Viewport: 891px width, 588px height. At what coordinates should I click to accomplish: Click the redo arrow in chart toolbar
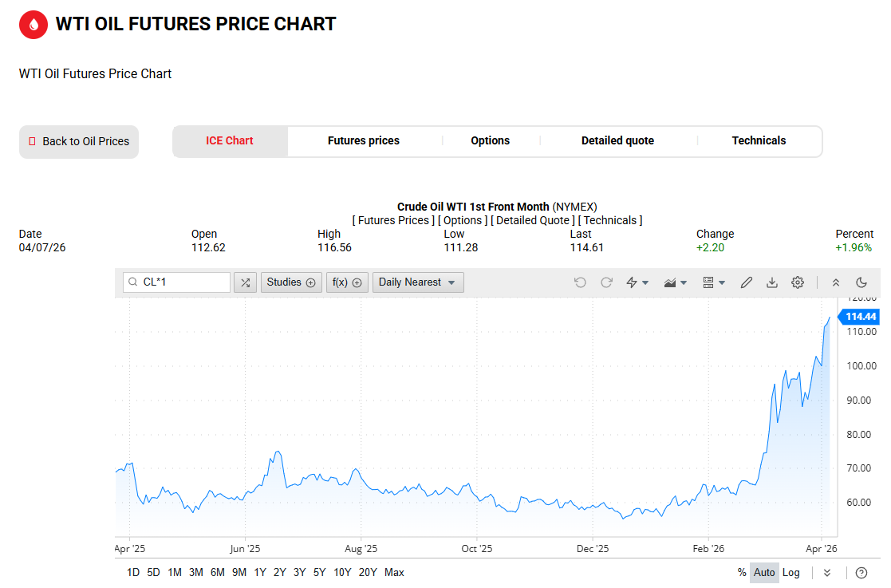click(x=606, y=282)
